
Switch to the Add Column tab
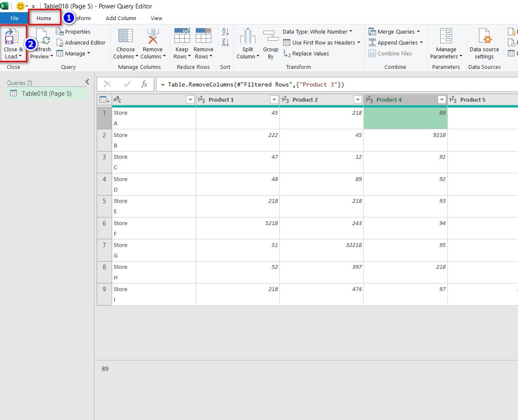(121, 18)
